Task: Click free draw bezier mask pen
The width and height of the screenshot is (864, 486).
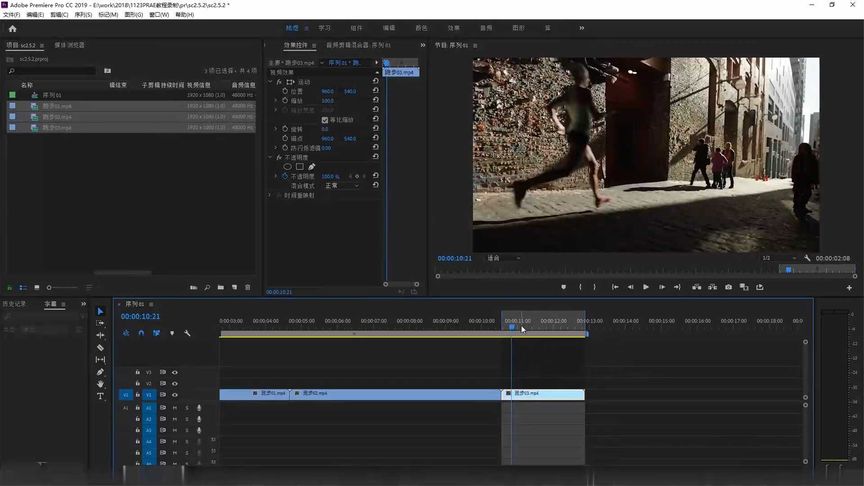Action: pyautogui.click(x=312, y=166)
